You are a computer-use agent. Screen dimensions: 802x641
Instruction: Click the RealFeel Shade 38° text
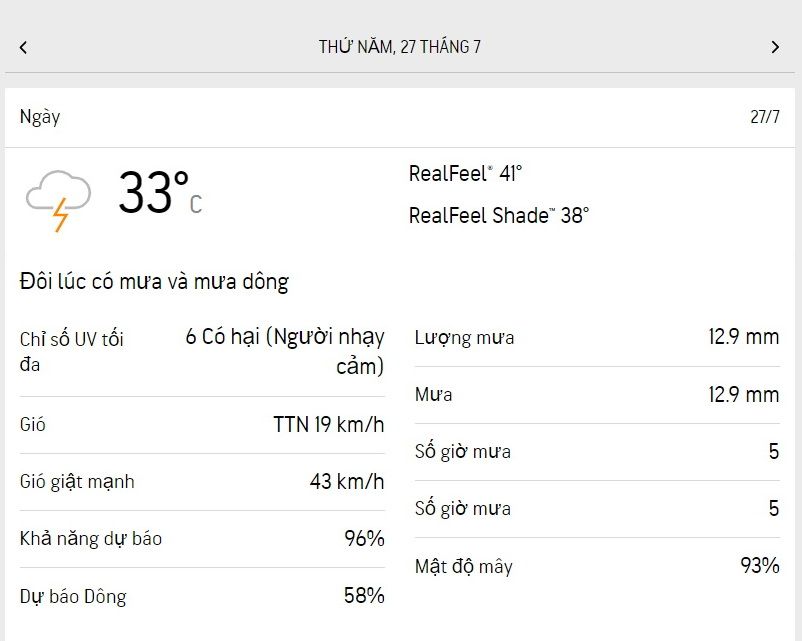499,215
